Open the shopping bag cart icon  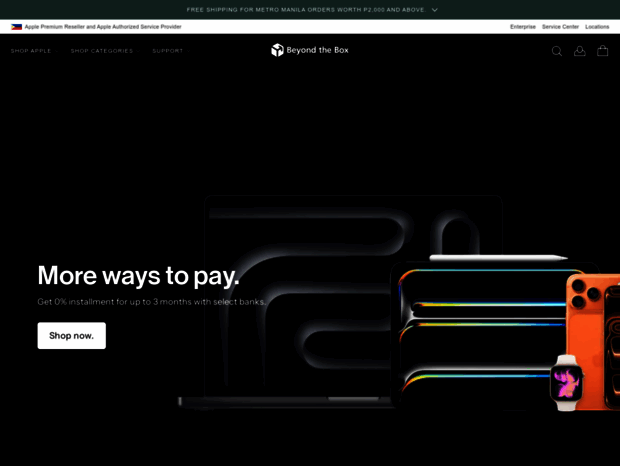point(603,51)
